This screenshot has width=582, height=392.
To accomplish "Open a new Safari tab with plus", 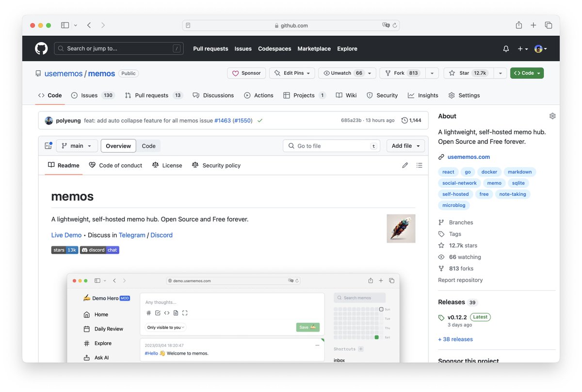I will (533, 25).
